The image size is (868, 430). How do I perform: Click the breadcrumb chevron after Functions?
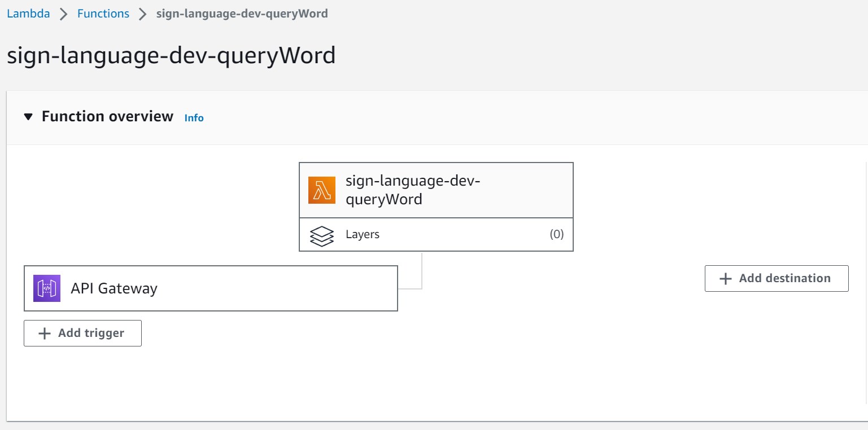[x=143, y=14]
